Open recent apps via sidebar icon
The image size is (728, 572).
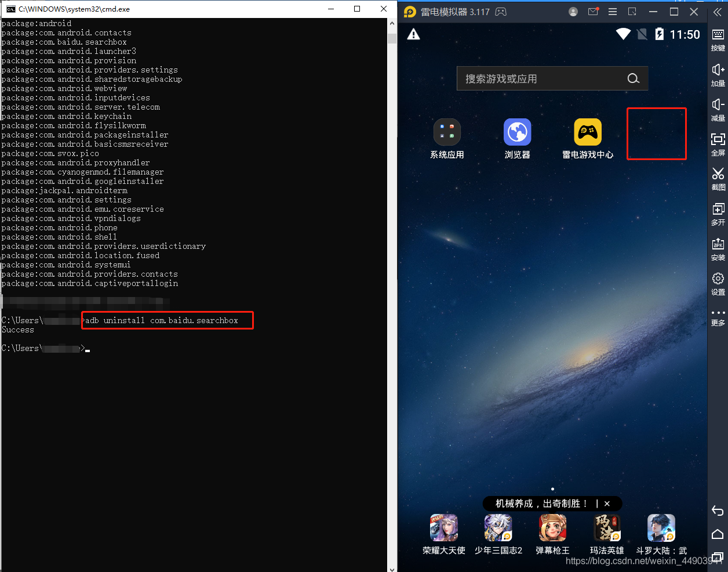(x=718, y=557)
